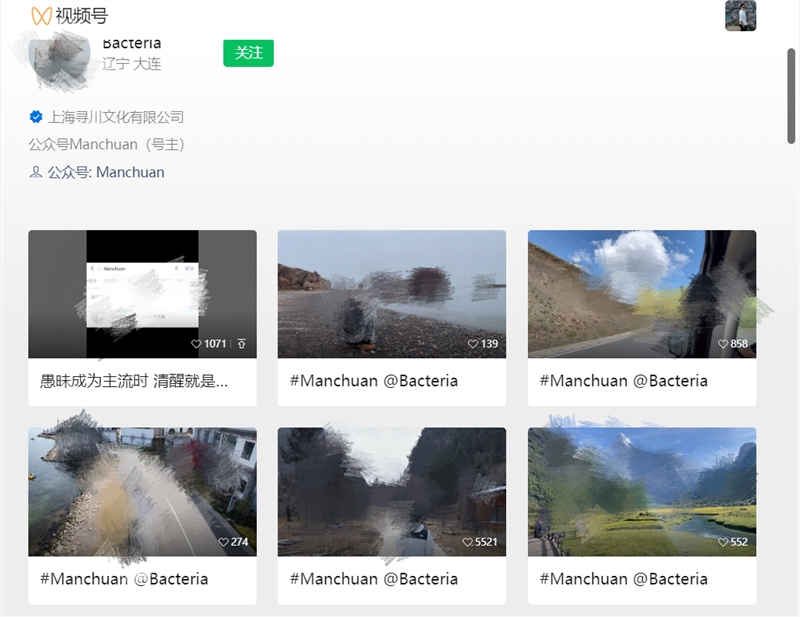Click the heart icon with 858 likes

click(x=723, y=344)
